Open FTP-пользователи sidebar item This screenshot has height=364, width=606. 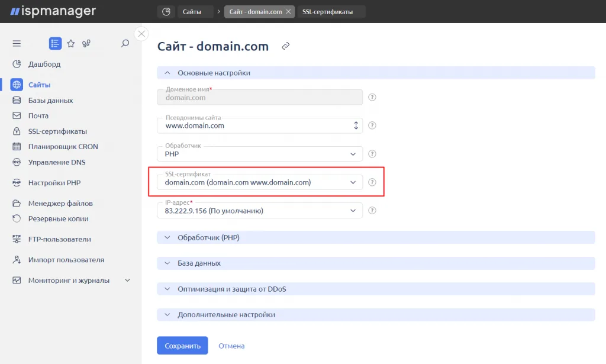[x=60, y=239]
